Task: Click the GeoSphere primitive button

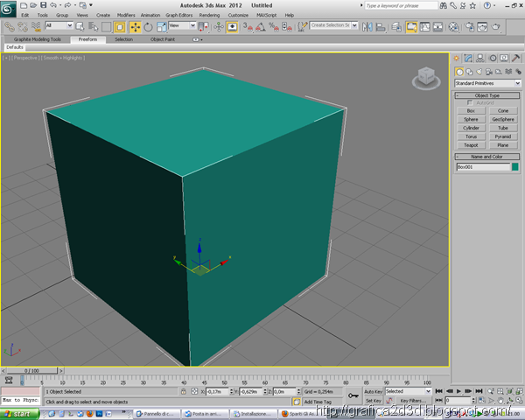Action: pos(502,120)
